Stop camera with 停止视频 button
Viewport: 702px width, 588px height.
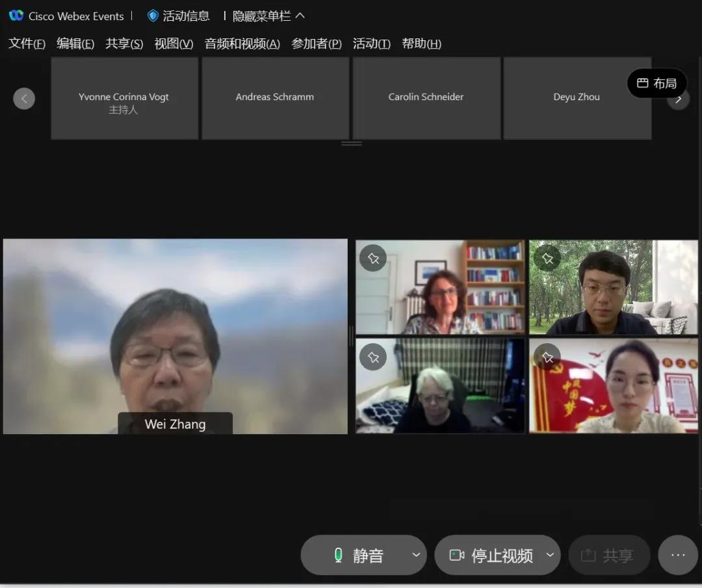[x=491, y=556]
